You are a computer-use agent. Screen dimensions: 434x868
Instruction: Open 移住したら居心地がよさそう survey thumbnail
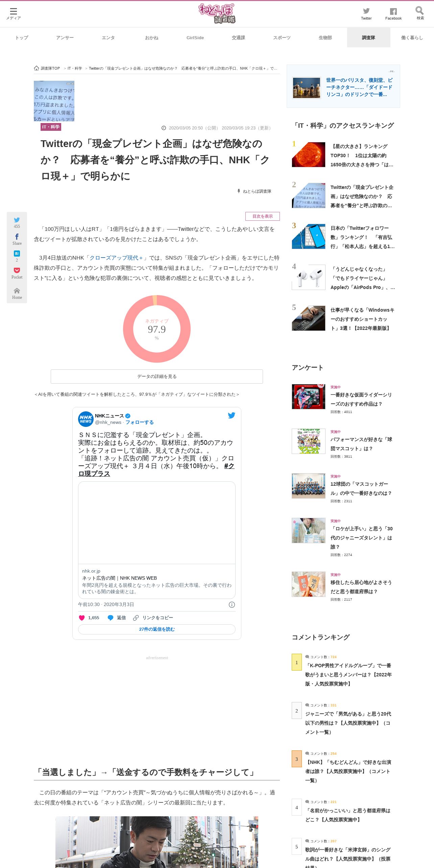[309, 584]
